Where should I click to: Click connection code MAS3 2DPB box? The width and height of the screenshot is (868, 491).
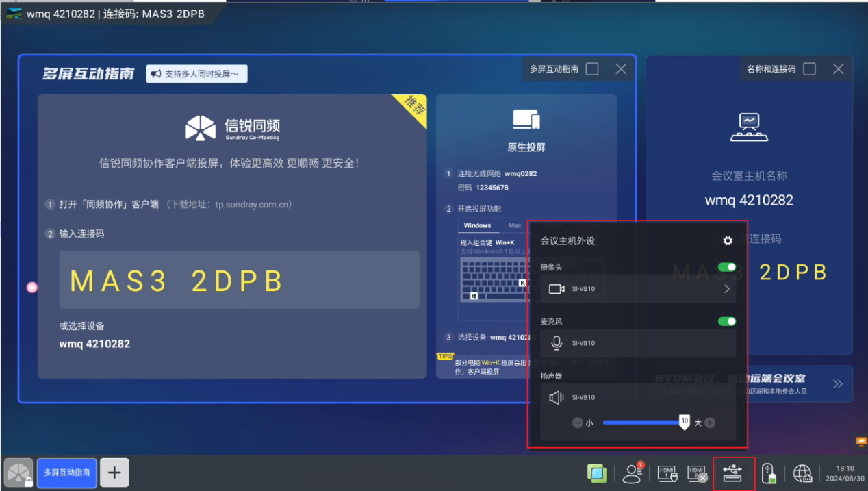coord(239,279)
